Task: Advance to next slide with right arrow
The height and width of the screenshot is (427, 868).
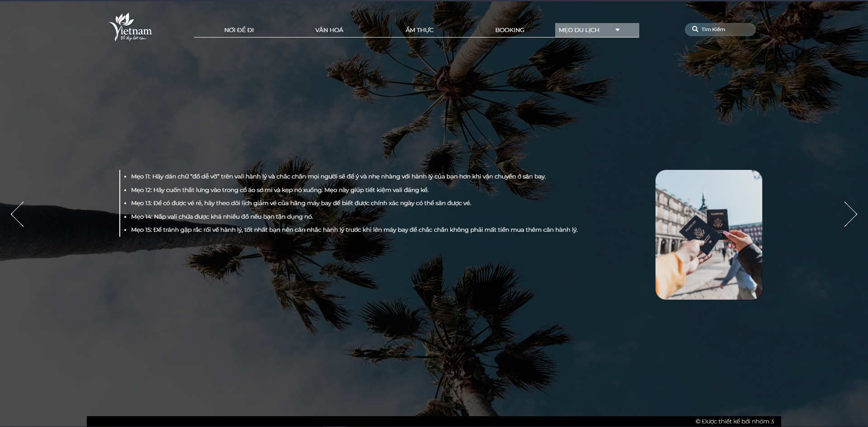Action: tap(850, 214)
